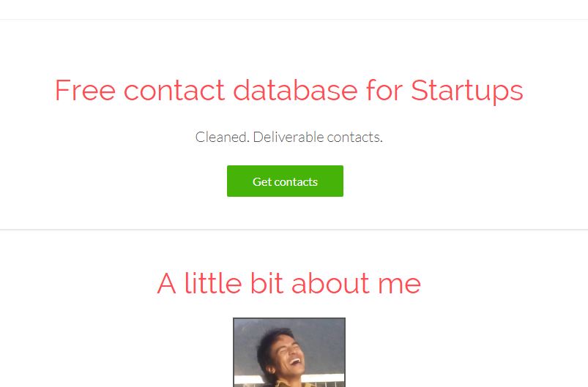Click the word 'contact' in the headline
This screenshot has height=387, width=588.
click(x=174, y=91)
